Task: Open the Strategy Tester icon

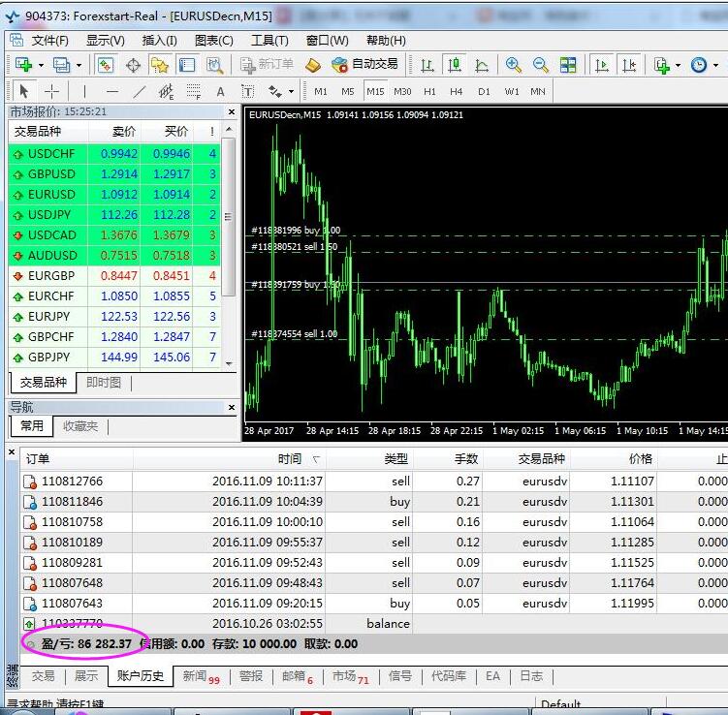Action: 214,65
